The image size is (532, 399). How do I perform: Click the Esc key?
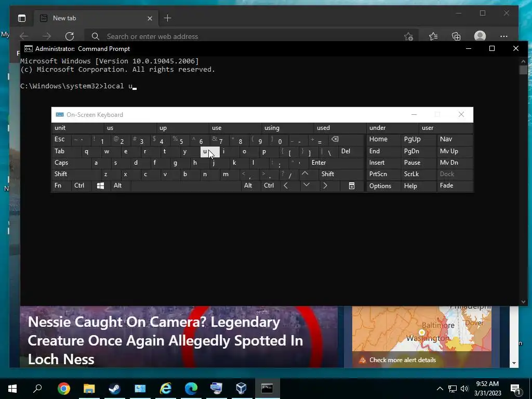pos(62,139)
